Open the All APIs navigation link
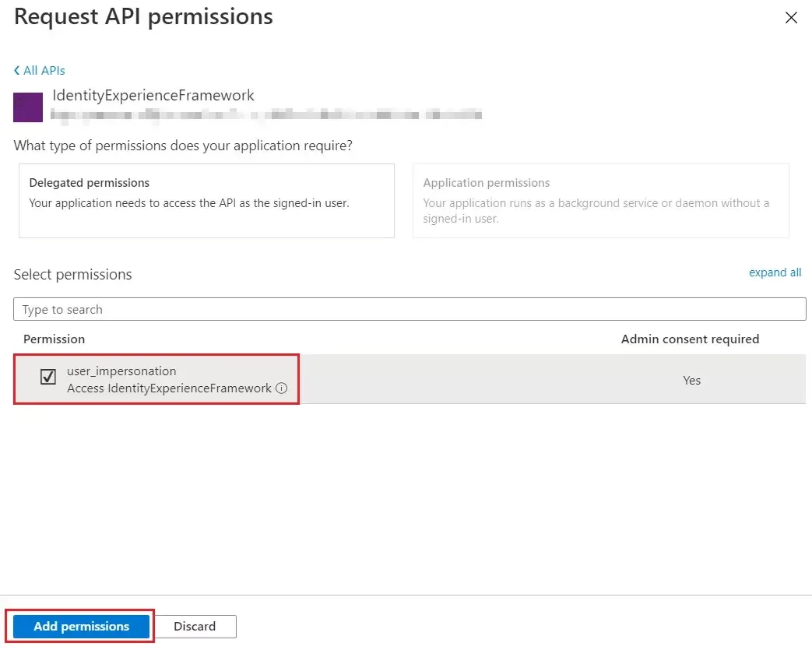812x650 pixels. (44, 70)
